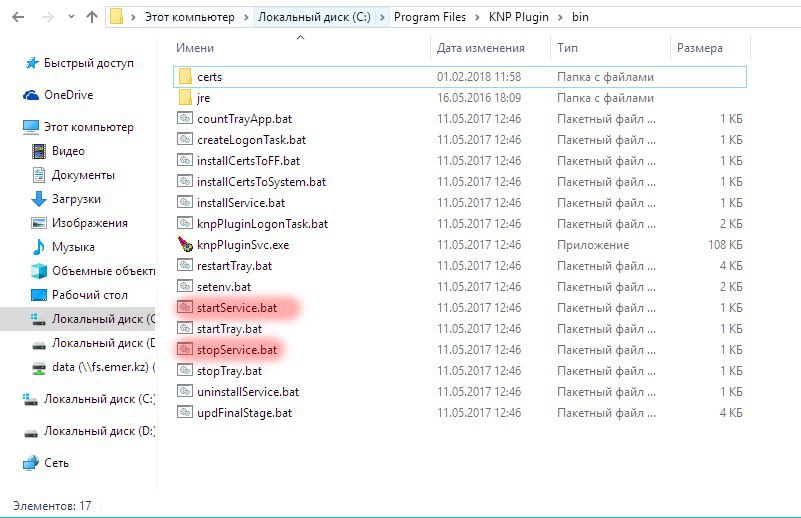This screenshot has width=801, height=518.
Task: Sort by Размера column header
Action: tap(700, 48)
